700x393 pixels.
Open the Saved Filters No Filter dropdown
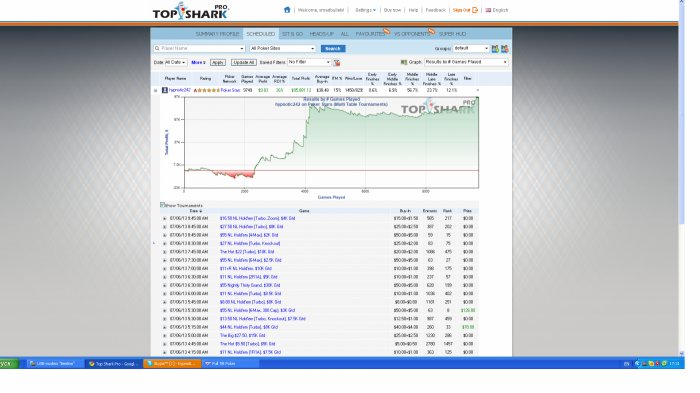point(309,63)
